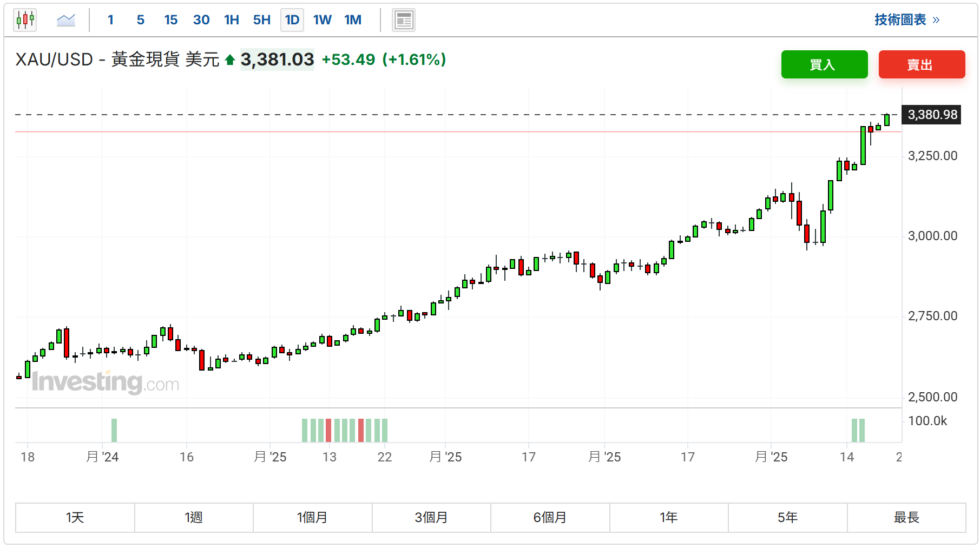980x548 pixels.
Task: Click the date label 13 on time axis
Action: point(330,457)
